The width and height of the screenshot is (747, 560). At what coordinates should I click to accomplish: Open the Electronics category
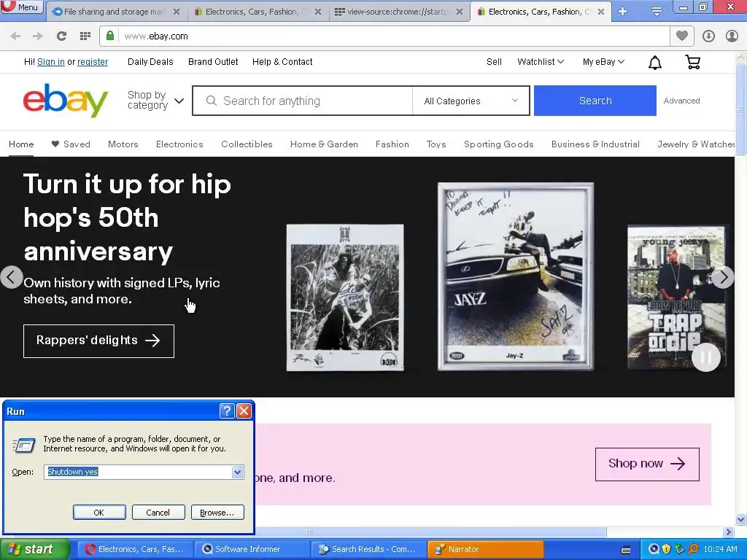(x=179, y=144)
